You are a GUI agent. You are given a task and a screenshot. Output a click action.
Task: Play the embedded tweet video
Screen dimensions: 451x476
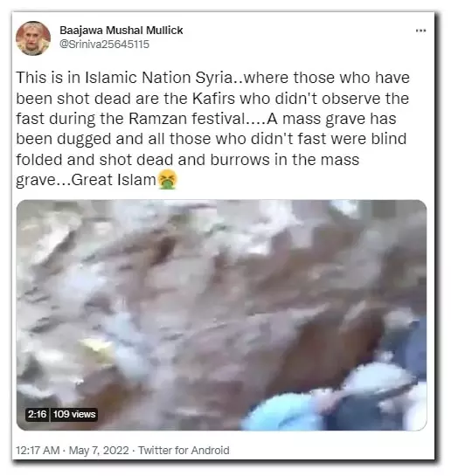221,314
